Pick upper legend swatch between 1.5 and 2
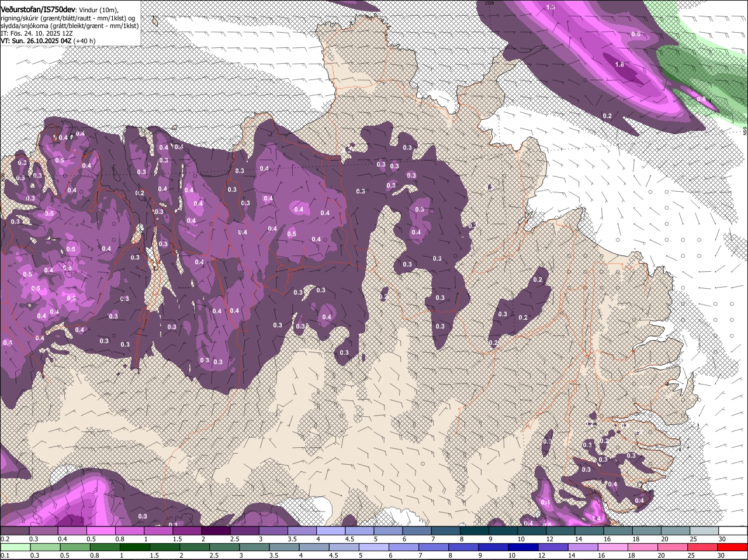Viewport: 748px width, 560px height. tap(186, 530)
